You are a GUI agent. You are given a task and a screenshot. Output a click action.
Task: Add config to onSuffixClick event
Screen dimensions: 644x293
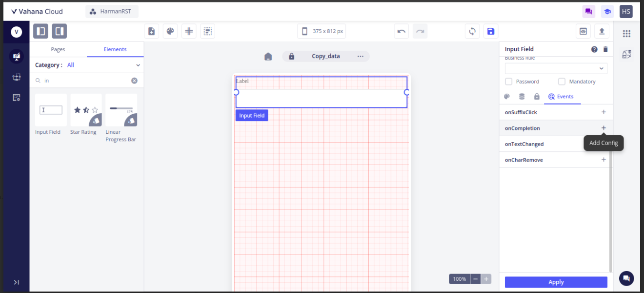604,112
